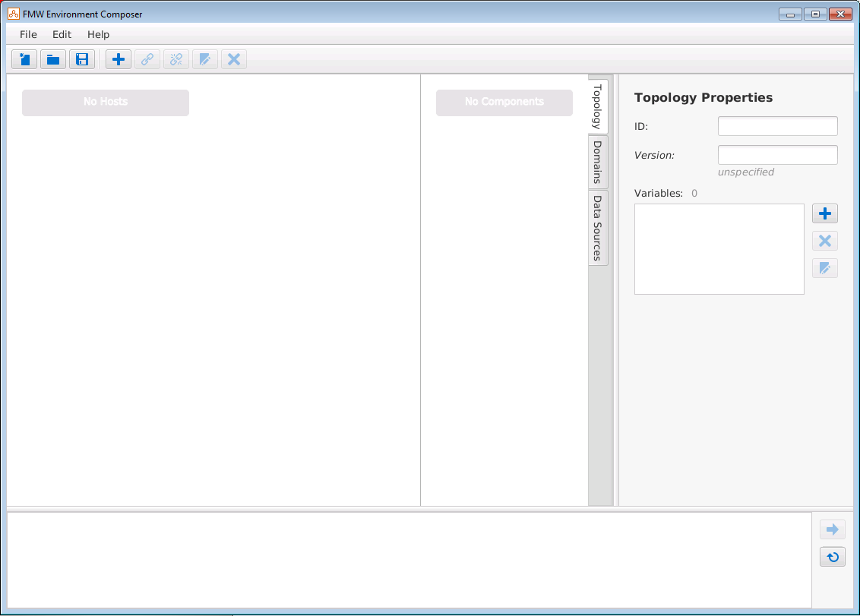Click the toolbar edit pencil icon
The image size is (860, 616).
[205, 59]
